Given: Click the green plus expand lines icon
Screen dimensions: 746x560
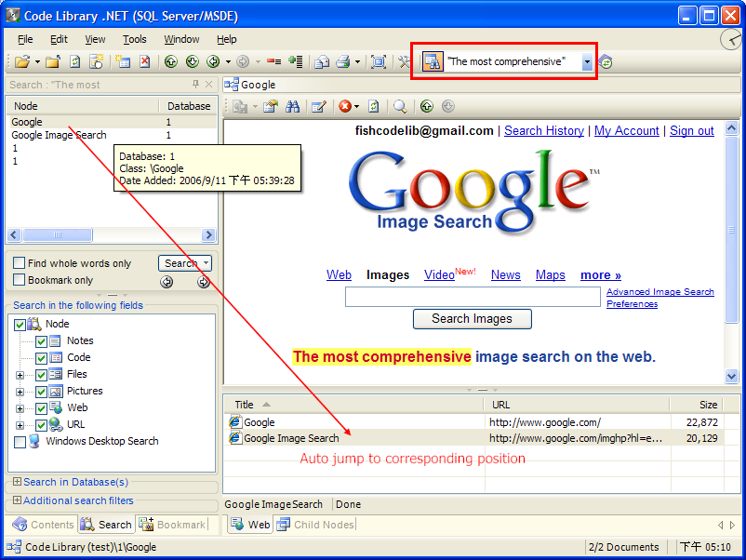Looking at the screenshot, I should 296,61.
